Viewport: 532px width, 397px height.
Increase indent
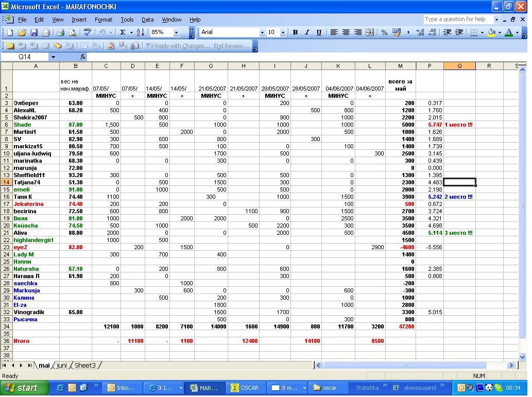pos(459,32)
